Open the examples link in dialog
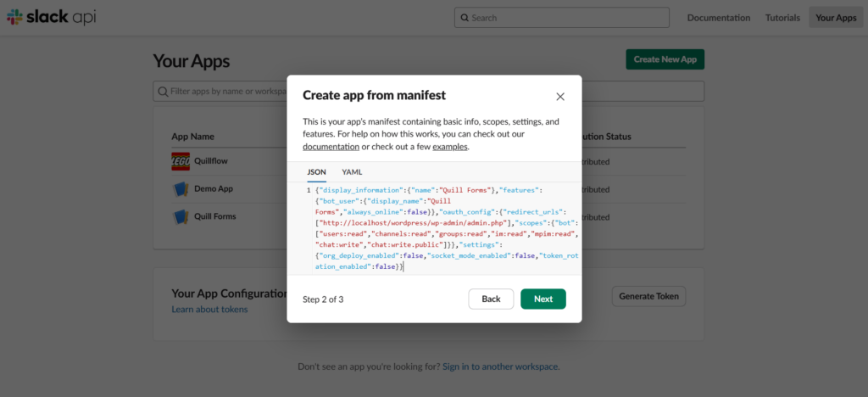 [450, 147]
